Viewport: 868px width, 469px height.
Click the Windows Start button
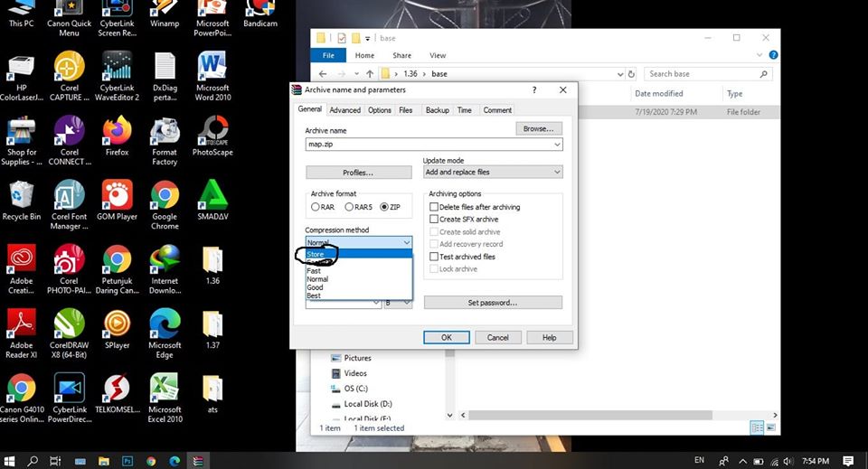[x=9, y=461]
